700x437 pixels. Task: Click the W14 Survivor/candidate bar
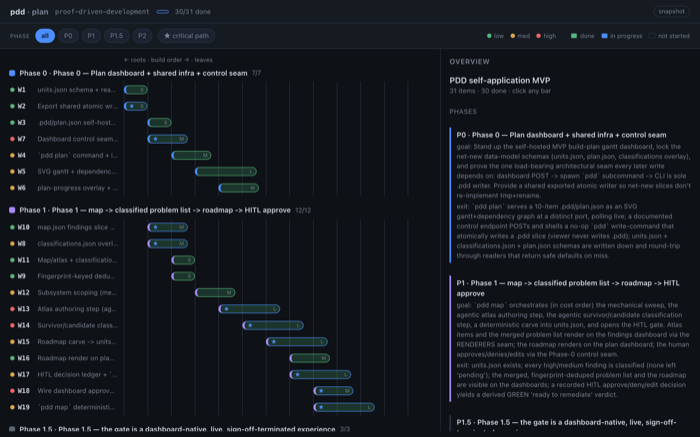(273, 325)
